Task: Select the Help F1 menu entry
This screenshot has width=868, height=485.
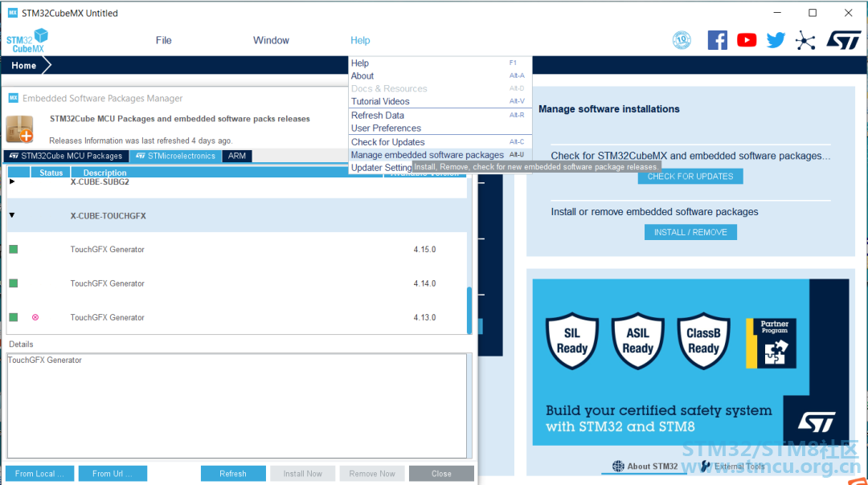Action: (440, 63)
